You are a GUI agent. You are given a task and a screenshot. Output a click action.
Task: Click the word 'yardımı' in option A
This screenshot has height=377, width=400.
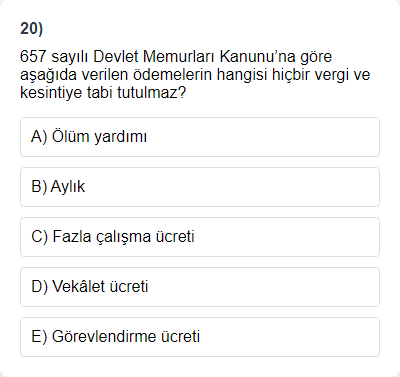pyautogui.click(x=120, y=137)
